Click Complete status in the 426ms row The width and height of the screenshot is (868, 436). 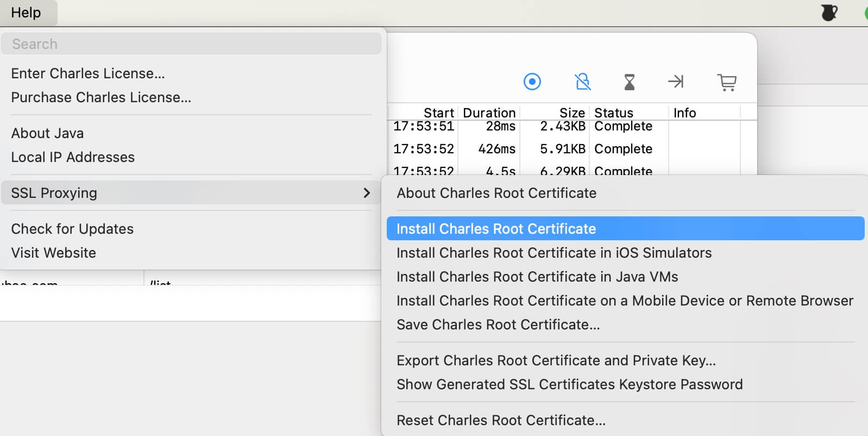click(x=623, y=149)
